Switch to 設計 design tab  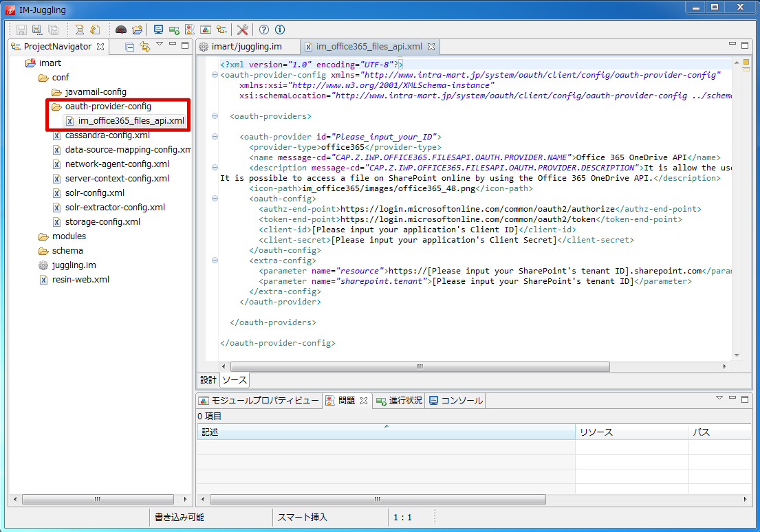[x=208, y=380]
